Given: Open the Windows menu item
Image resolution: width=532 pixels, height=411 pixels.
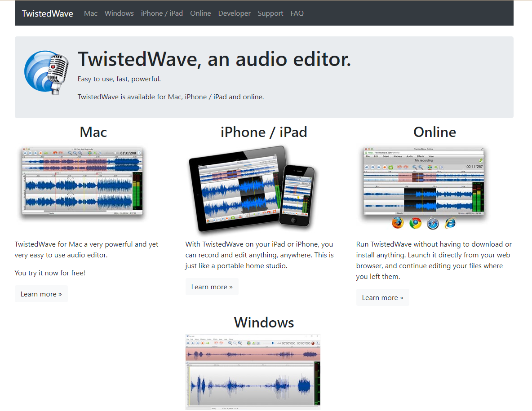Looking at the screenshot, I should pyautogui.click(x=119, y=13).
